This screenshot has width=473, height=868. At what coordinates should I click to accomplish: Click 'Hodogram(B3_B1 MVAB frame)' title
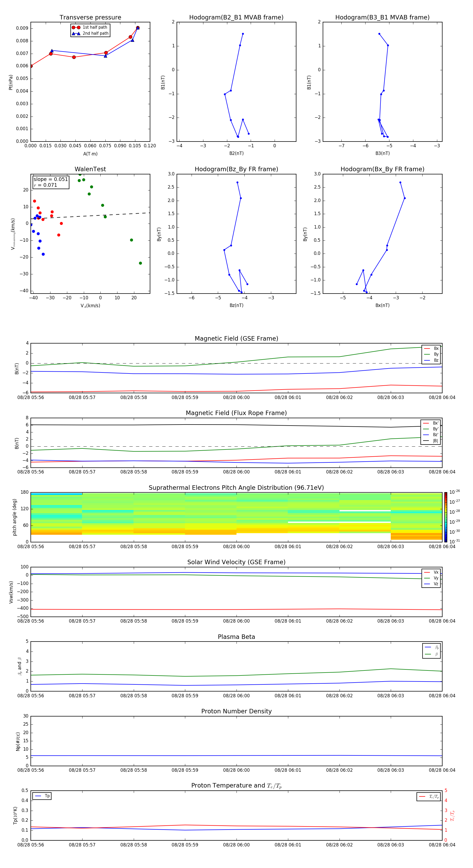coord(382,18)
